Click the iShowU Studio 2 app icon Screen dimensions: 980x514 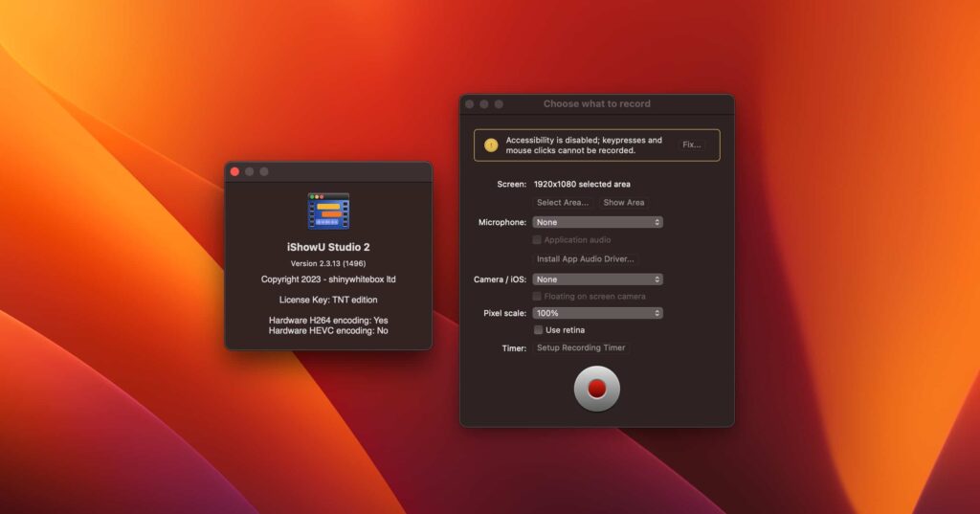328,212
